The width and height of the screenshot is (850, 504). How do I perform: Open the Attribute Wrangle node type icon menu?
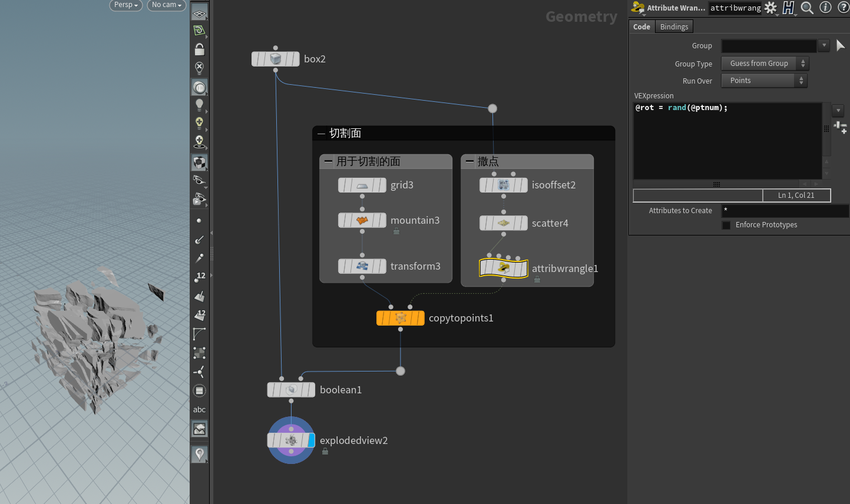click(x=637, y=8)
